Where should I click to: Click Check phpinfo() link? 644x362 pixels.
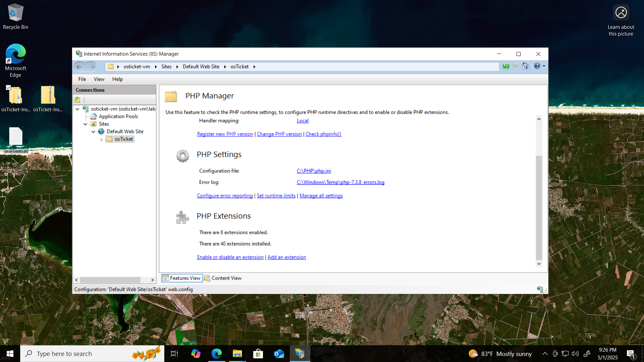[x=323, y=134]
